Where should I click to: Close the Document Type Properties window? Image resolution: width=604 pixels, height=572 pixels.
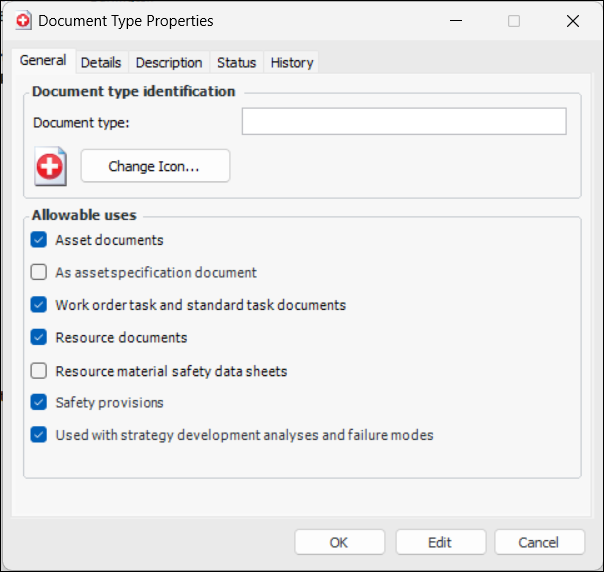point(573,21)
